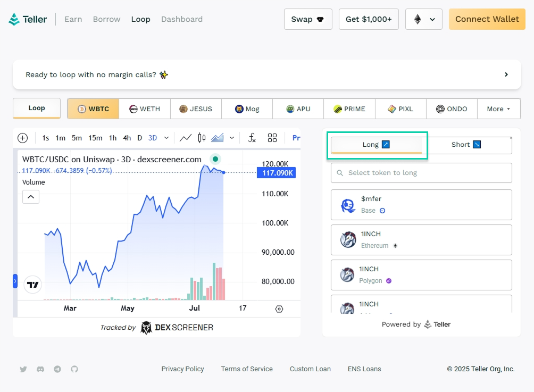Open chart axis settings hexagon icon
The height and width of the screenshot is (392, 534).
point(279,309)
